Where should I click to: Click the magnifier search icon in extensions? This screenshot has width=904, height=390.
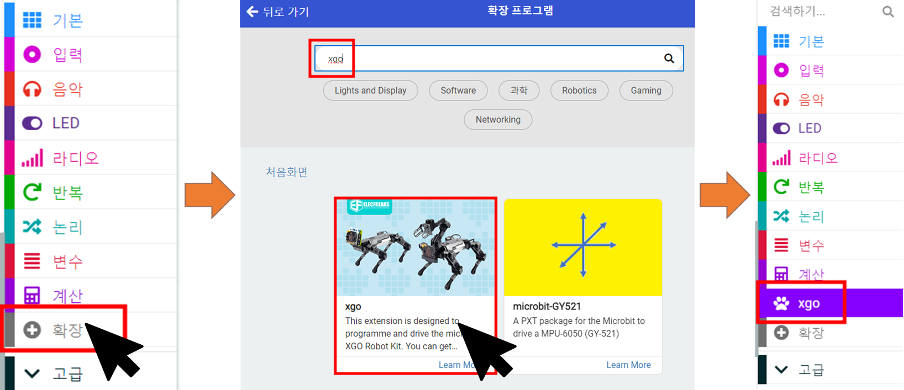(x=669, y=58)
